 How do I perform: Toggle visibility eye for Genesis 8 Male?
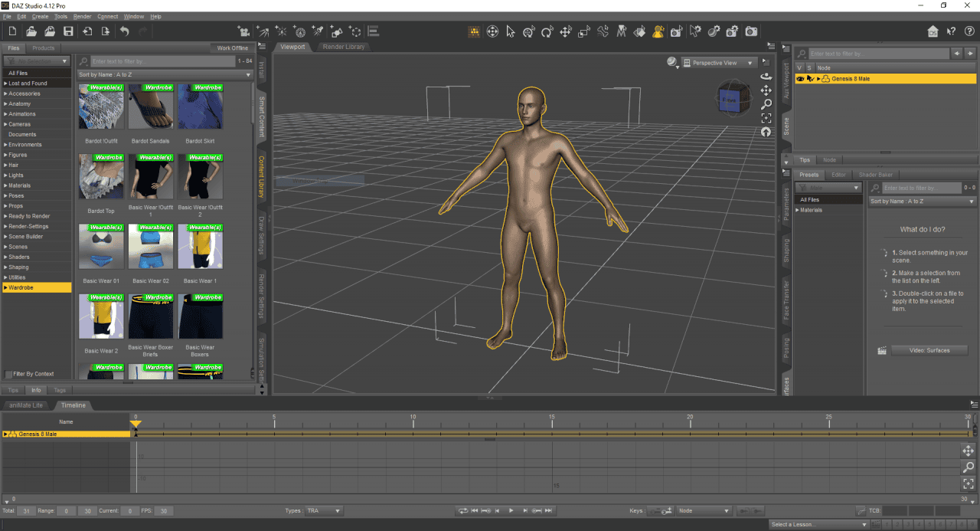click(x=799, y=78)
